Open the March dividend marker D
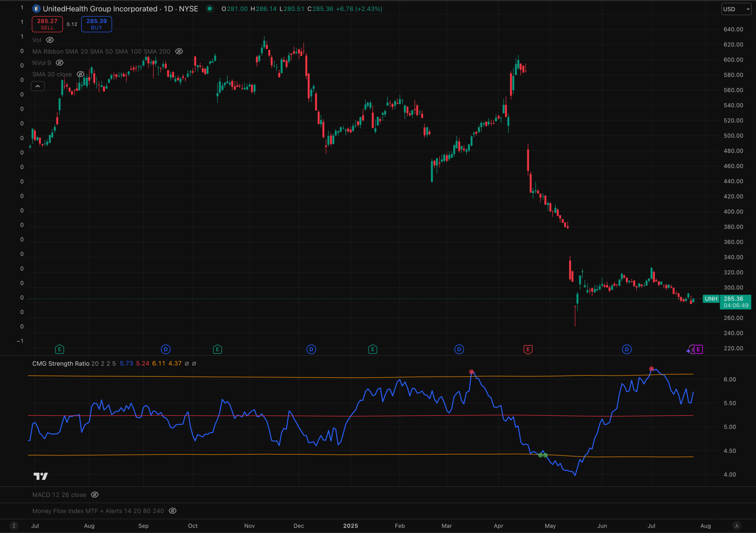756x533 pixels. [x=459, y=349]
